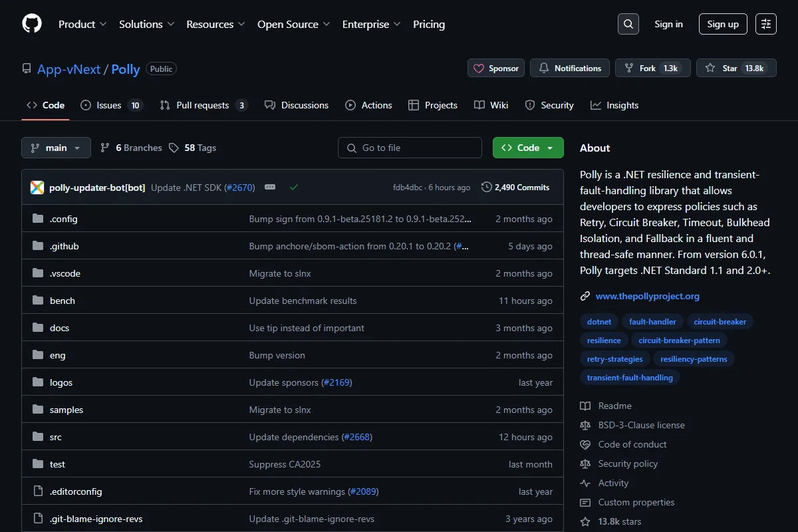Click the Sponsor heart button
The width and height of the screenshot is (798, 532).
496,68
